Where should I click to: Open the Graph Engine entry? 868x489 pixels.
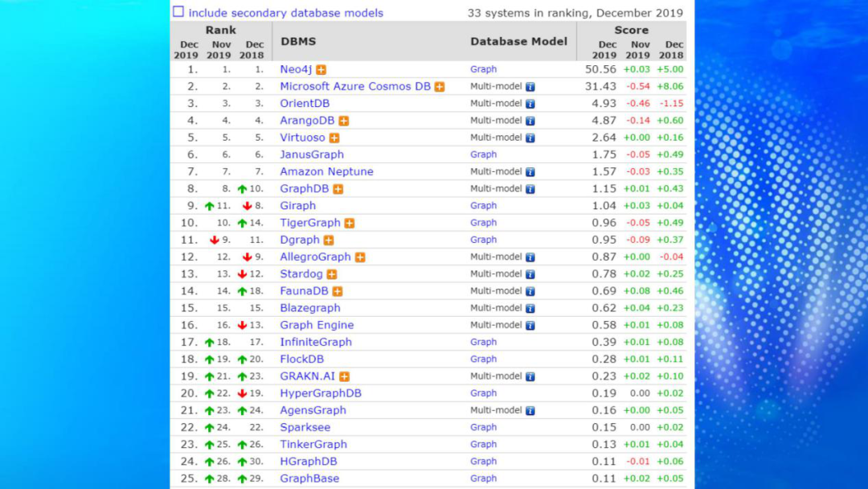317,325
